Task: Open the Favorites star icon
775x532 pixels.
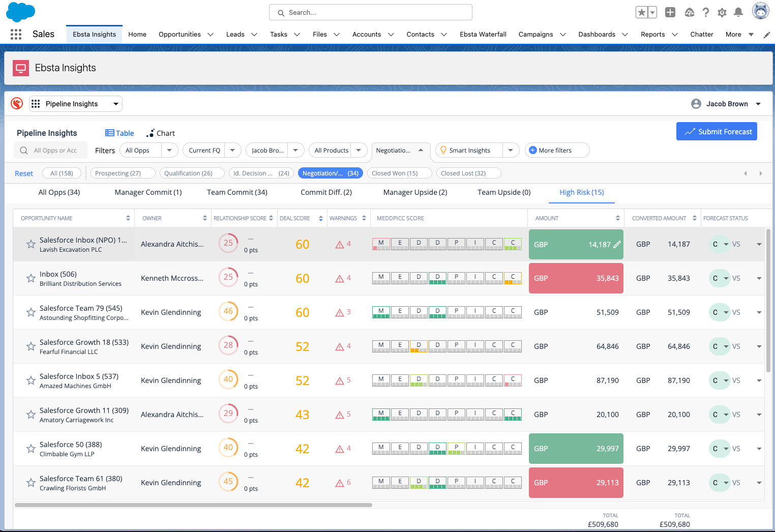Action: tap(642, 12)
